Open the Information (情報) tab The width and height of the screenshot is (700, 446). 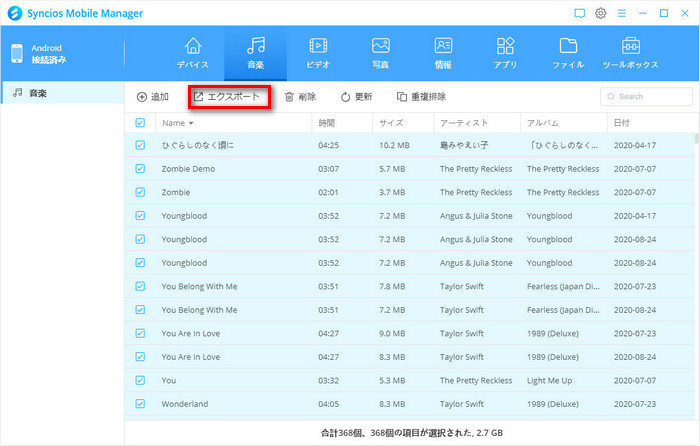443,53
